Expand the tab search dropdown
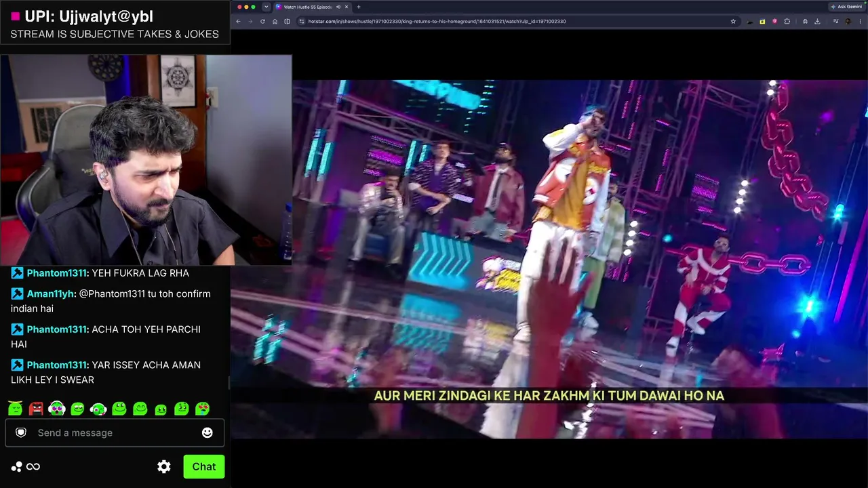 pyautogui.click(x=266, y=7)
